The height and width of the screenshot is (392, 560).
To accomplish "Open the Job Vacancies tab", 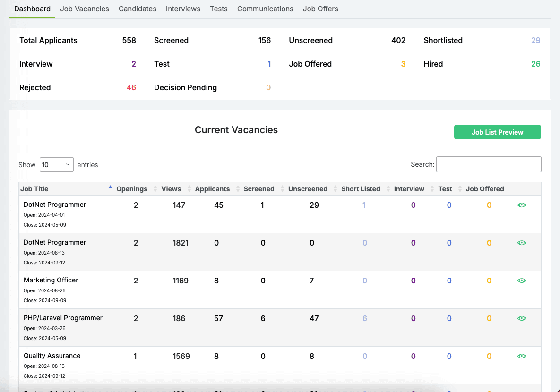I will (x=85, y=9).
